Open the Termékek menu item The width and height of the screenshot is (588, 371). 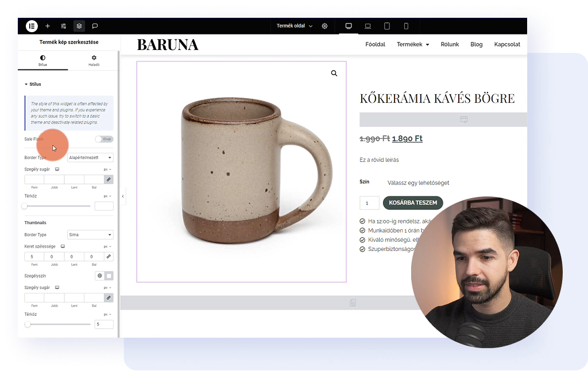[412, 44]
